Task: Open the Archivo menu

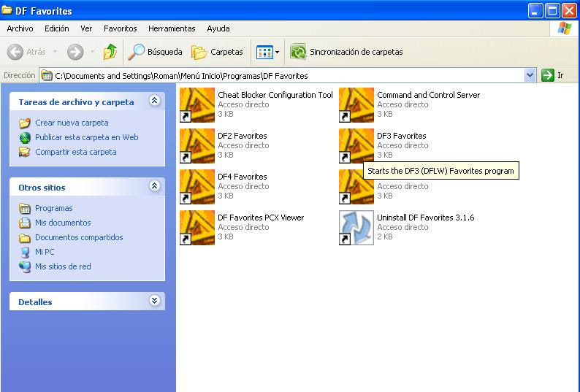Action: pos(20,28)
